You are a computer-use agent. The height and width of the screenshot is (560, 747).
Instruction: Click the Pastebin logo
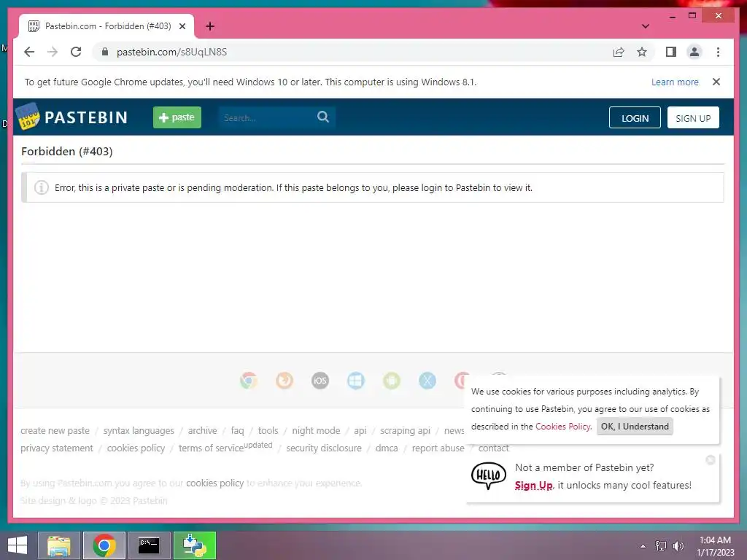pos(72,117)
